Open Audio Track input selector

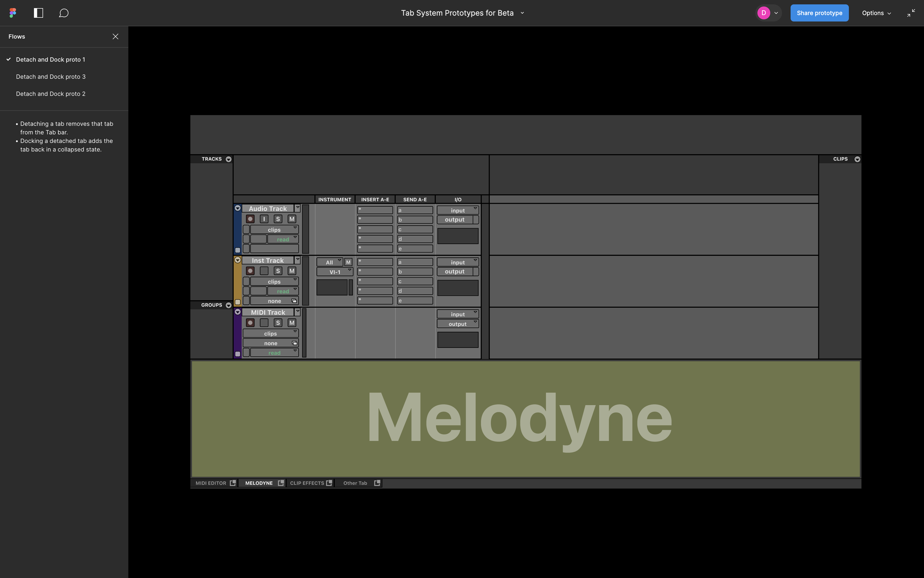coord(458,211)
